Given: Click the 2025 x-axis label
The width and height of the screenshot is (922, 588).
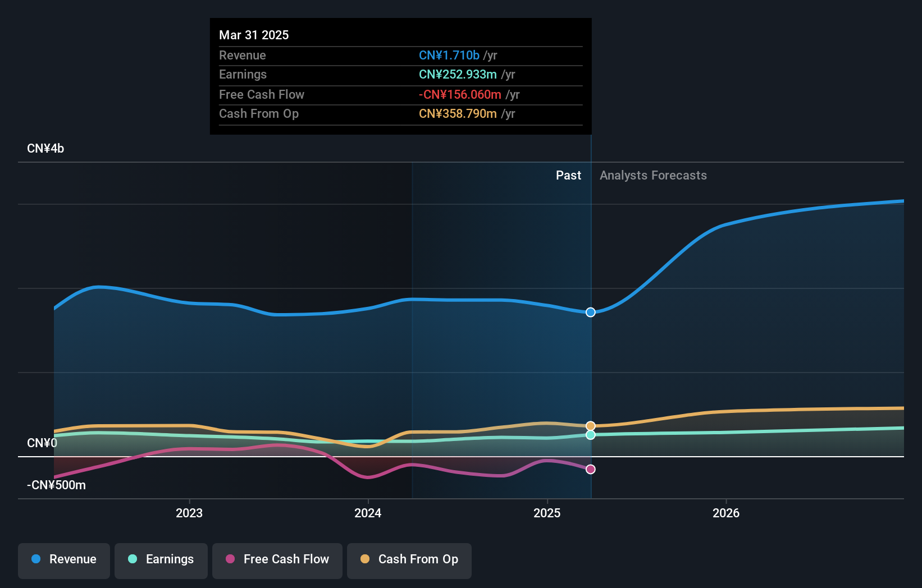Looking at the screenshot, I should [x=547, y=513].
